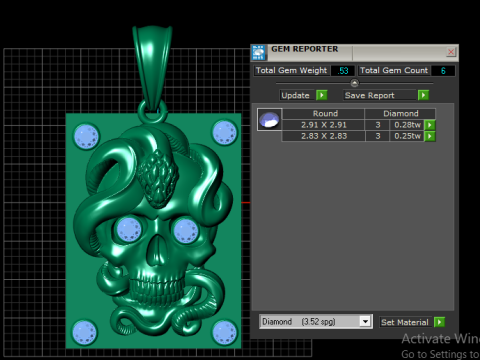Click gem count 3 in 2.83 row
The width and height of the screenshot is (480, 360).
pos(378,136)
